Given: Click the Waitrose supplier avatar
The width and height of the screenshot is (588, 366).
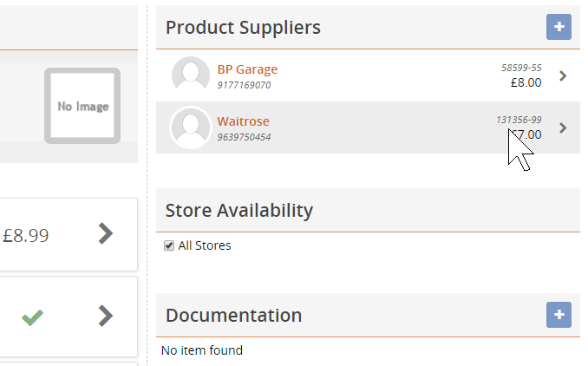Looking at the screenshot, I should coord(191,127).
